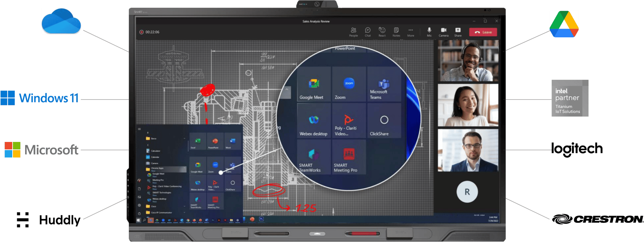Click the 'R' participant avatar

(467, 192)
